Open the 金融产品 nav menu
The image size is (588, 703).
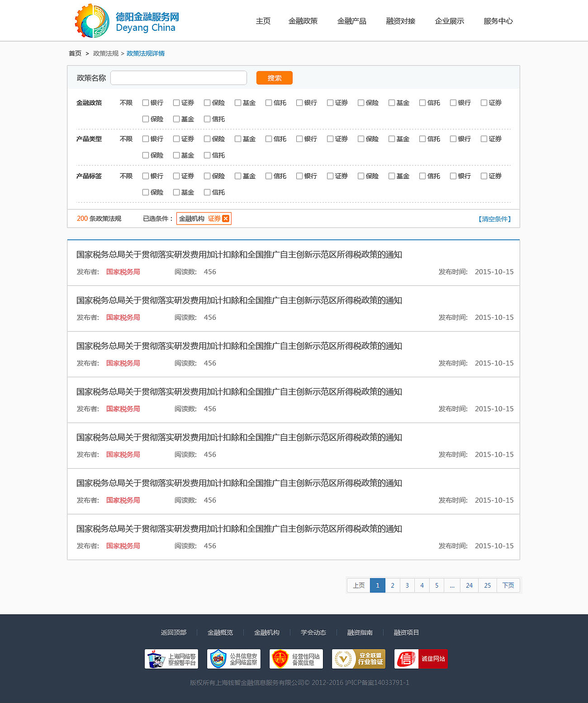click(352, 21)
